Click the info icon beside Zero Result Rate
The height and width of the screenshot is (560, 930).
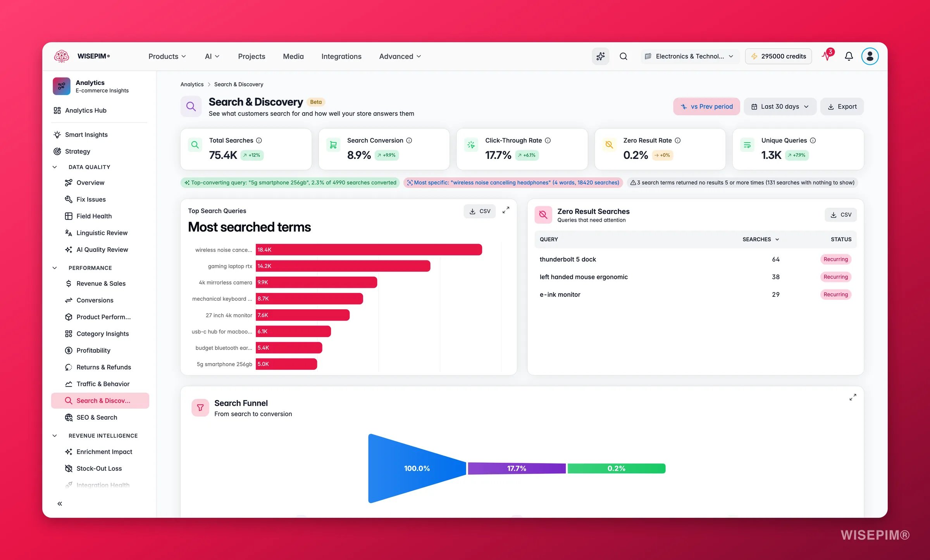click(677, 140)
